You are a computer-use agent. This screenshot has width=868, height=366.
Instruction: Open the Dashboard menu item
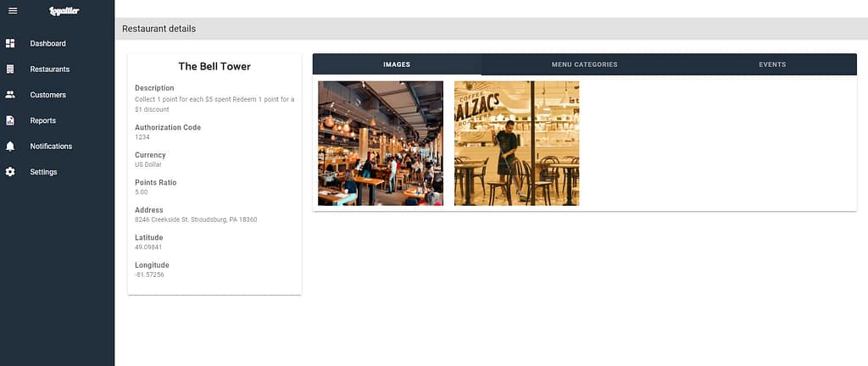point(47,43)
